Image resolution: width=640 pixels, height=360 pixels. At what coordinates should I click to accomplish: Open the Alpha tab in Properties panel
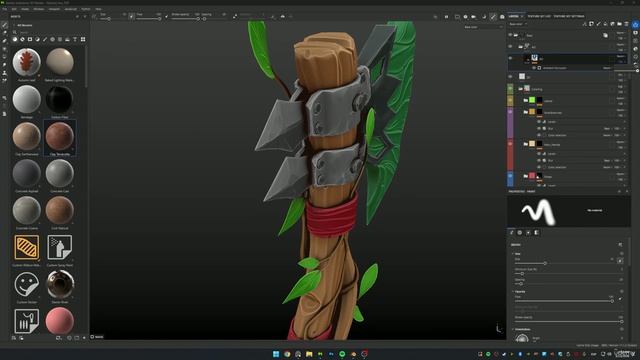(x=520, y=233)
